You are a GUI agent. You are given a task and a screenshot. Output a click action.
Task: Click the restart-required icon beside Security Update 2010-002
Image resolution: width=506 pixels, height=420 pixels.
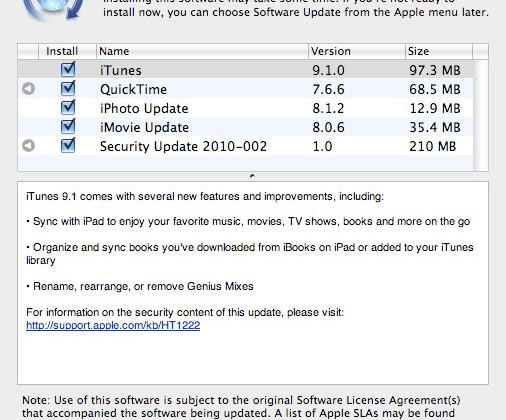[x=28, y=146]
